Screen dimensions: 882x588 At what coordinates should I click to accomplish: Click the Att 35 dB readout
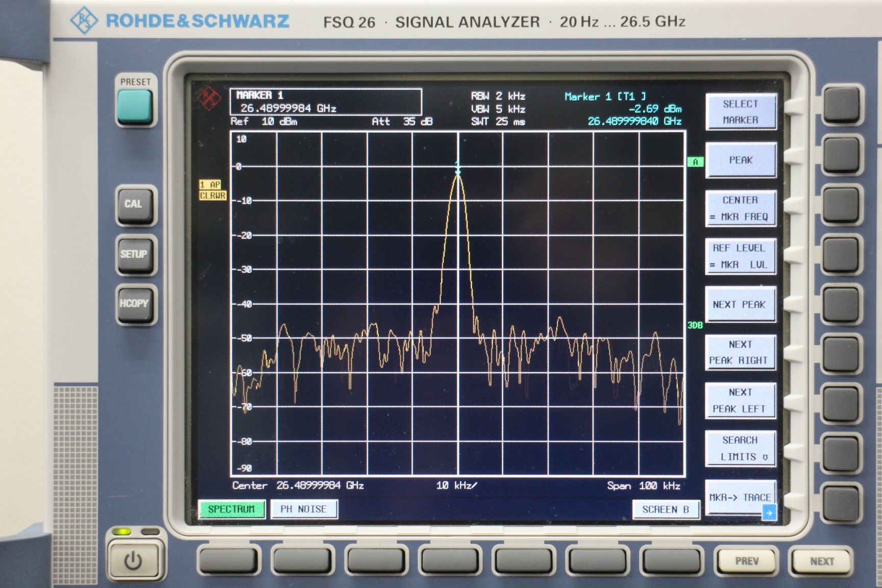[x=402, y=121]
